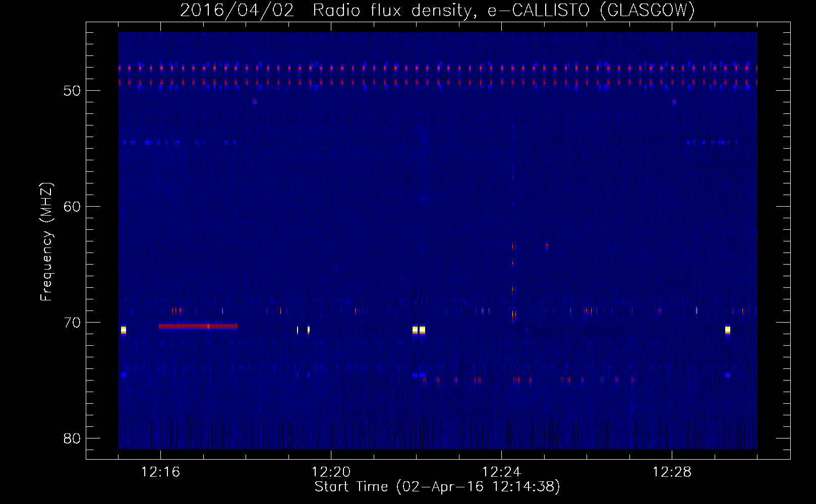Click the '80' frequency tick label
The image size is (816, 504).
pos(72,438)
